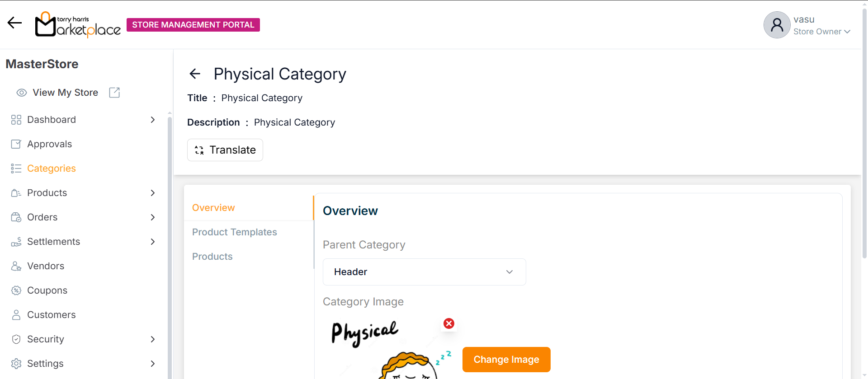Click the orange Change Image button
868x379 pixels.
point(506,360)
